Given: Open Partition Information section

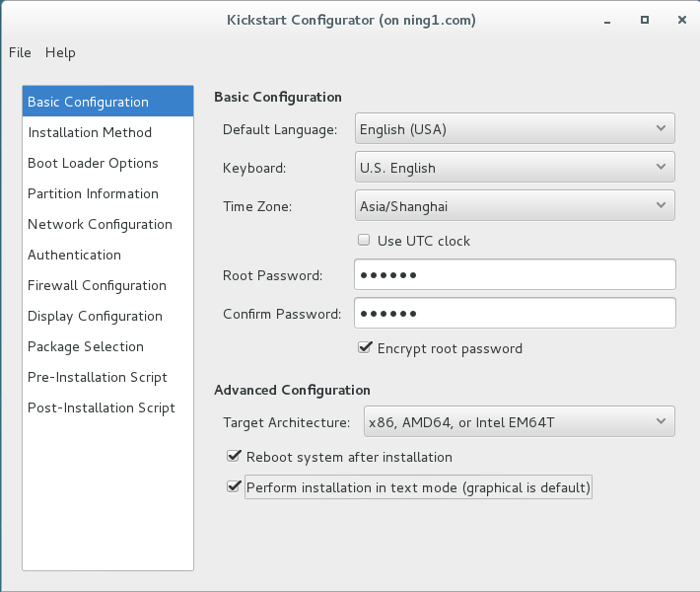Looking at the screenshot, I should [93, 193].
